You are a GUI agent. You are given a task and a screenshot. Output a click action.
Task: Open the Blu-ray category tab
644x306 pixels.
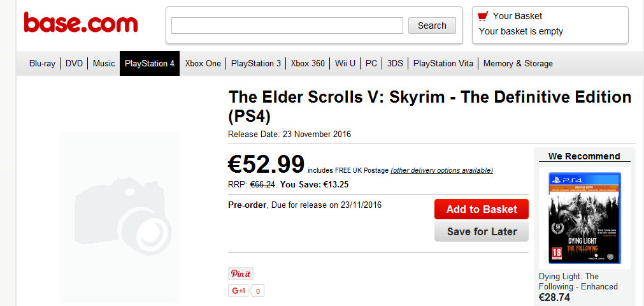pyautogui.click(x=42, y=63)
